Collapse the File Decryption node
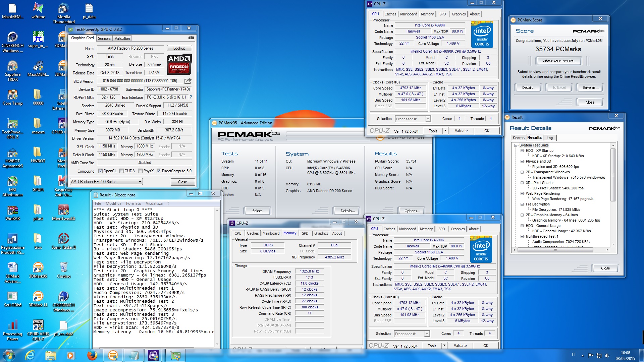 [x=522, y=204]
